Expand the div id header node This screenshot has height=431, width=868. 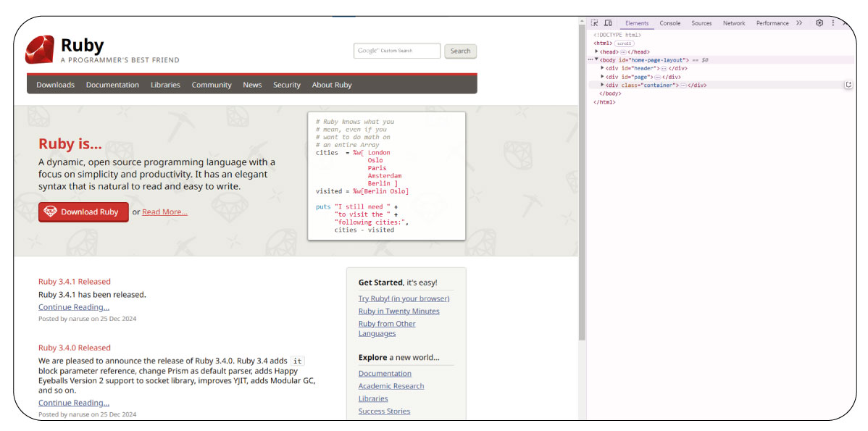tap(603, 68)
